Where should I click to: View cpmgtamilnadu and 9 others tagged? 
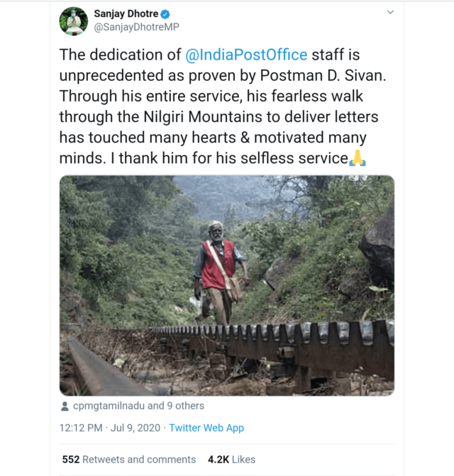coord(138,406)
